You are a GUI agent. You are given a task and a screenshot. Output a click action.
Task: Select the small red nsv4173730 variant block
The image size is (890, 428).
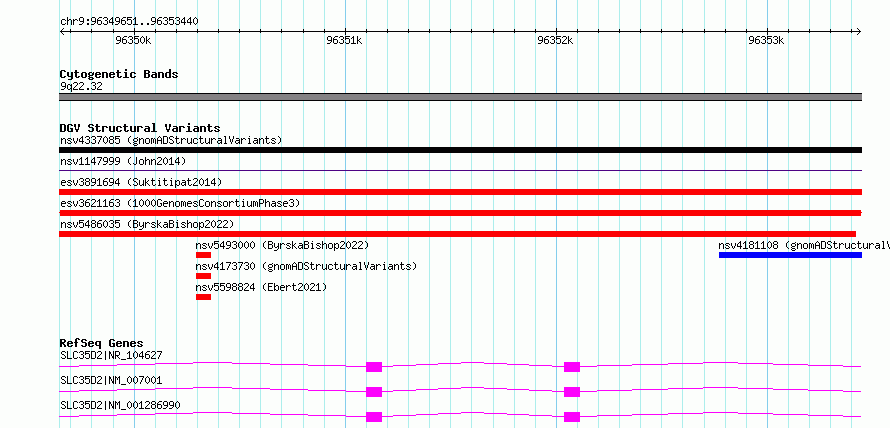tap(203, 276)
